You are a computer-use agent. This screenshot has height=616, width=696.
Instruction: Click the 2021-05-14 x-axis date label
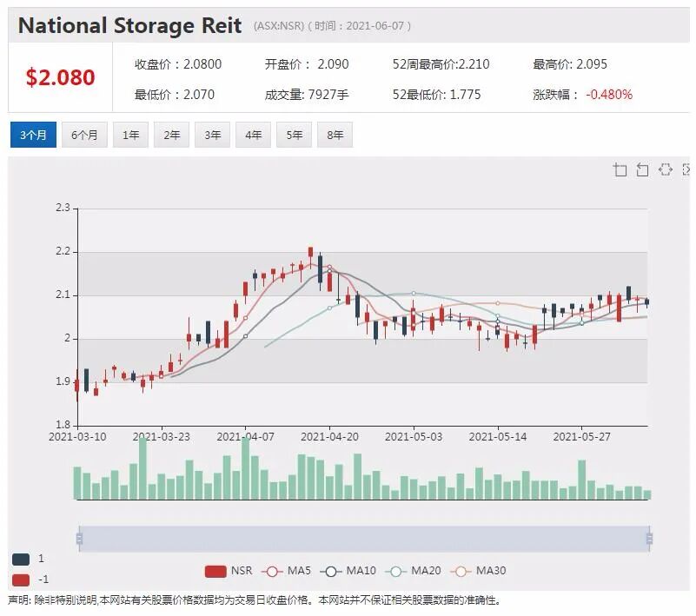pyautogui.click(x=498, y=437)
